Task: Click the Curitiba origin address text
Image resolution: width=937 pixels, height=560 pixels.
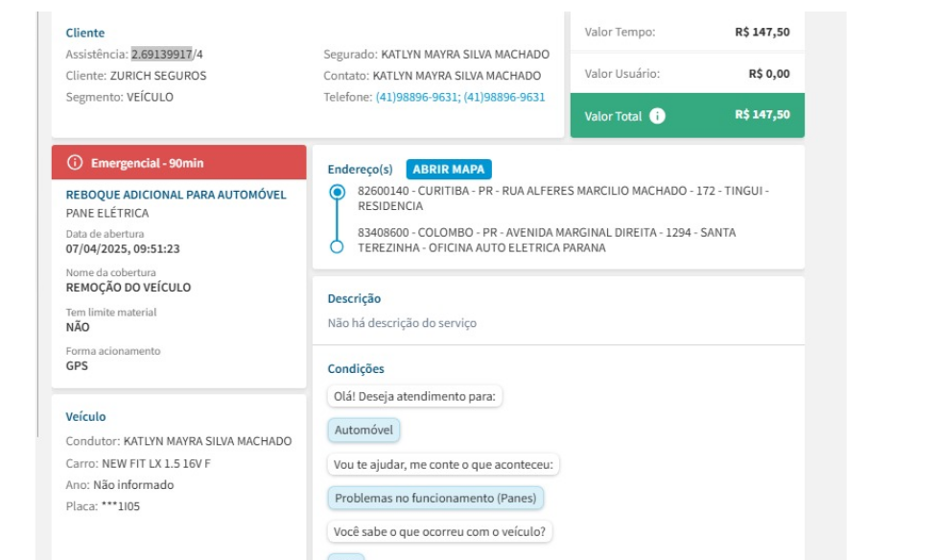Action: coord(563,198)
